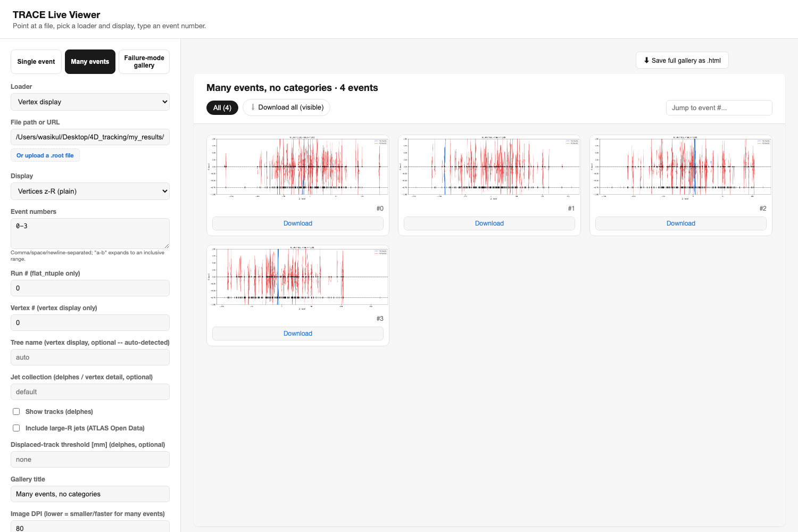The width and height of the screenshot is (798, 532).
Task: Enable Show tracks (delphes) checkbox
Action: (x=16, y=412)
